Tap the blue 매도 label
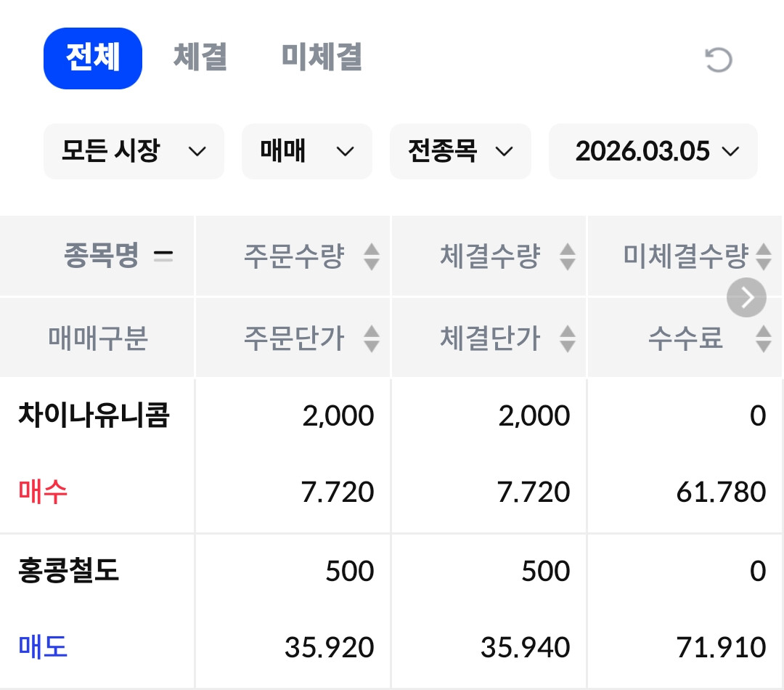The image size is (784, 690). tap(43, 646)
